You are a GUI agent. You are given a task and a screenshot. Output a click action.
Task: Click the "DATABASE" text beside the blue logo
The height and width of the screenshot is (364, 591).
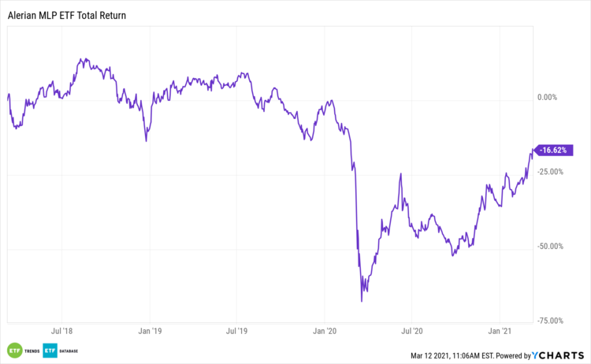pyautogui.click(x=69, y=351)
